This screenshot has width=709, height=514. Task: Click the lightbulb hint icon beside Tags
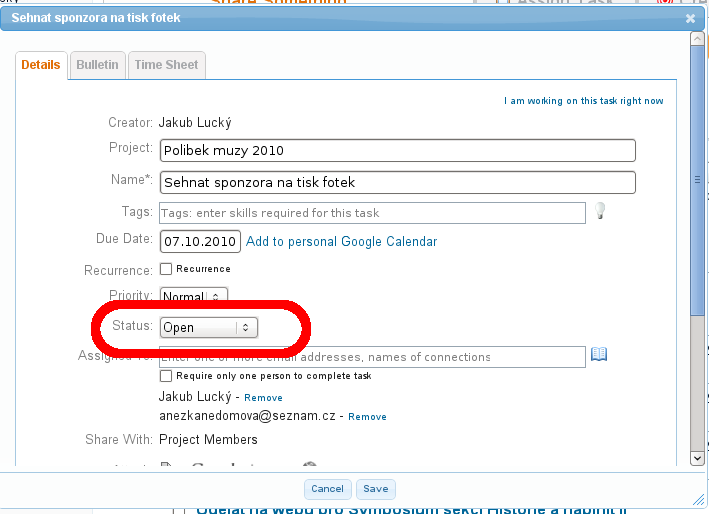(x=600, y=211)
